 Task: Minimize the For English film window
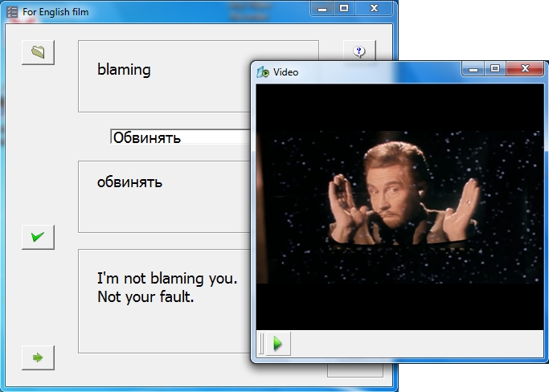click(322, 9)
